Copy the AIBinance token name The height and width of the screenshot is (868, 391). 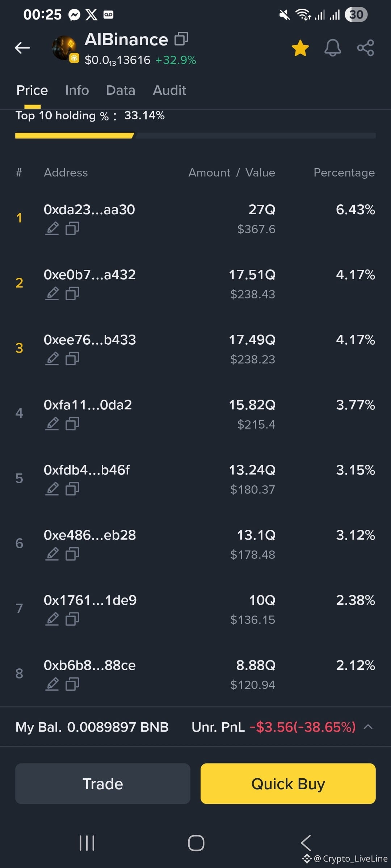[x=181, y=39]
